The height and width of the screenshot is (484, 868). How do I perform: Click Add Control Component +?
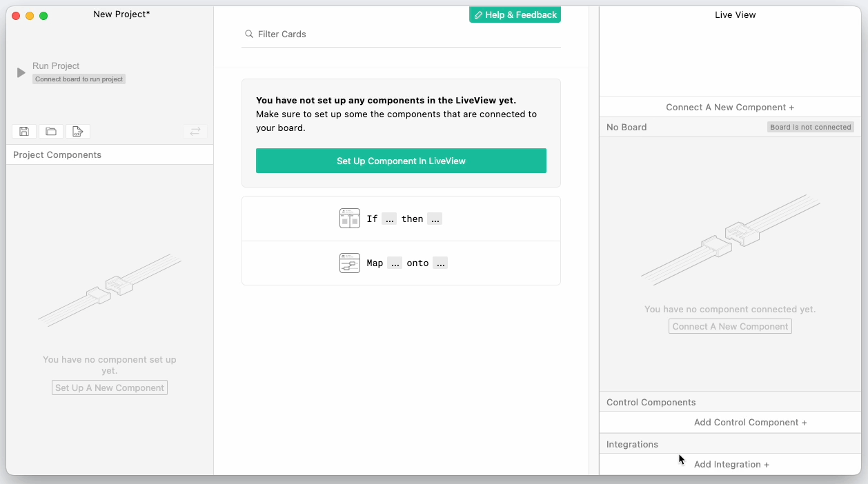tap(730, 422)
